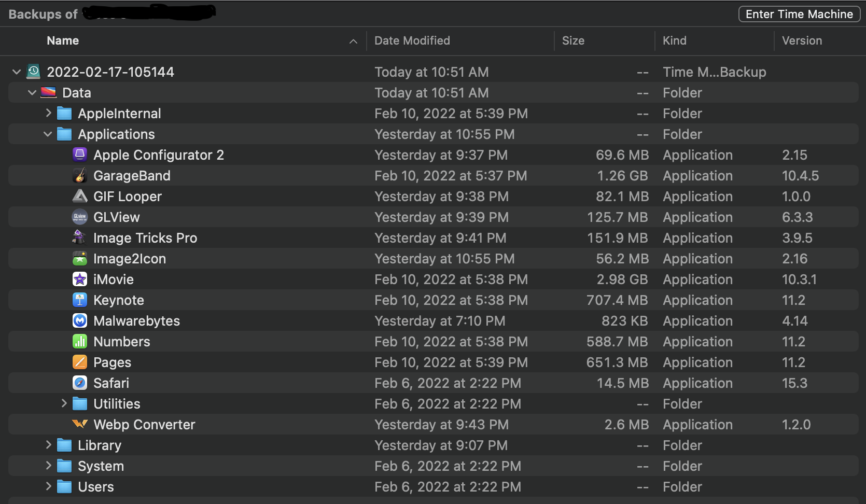Select the Image2Icon app icon
The width and height of the screenshot is (866, 504).
[80, 259]
